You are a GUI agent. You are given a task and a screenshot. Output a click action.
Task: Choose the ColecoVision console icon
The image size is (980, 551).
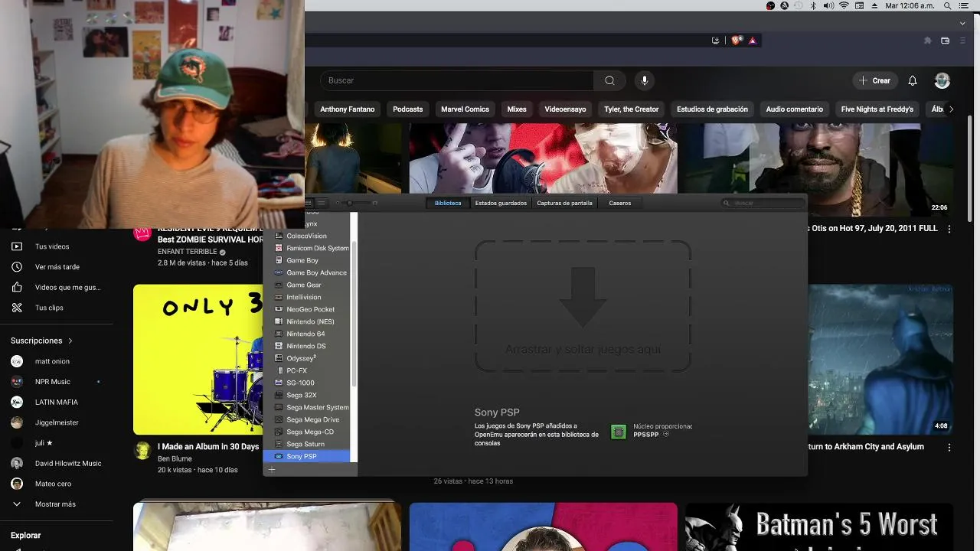(279, 236)
